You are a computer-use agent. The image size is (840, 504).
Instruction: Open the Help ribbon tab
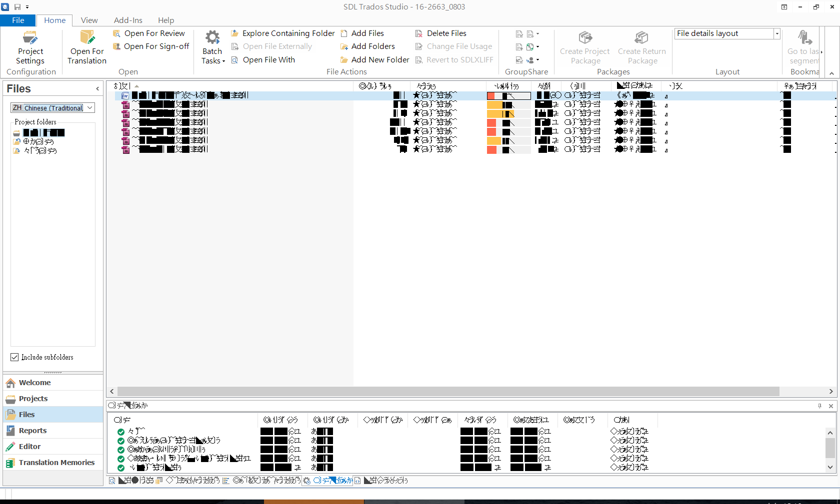(166, 20)
